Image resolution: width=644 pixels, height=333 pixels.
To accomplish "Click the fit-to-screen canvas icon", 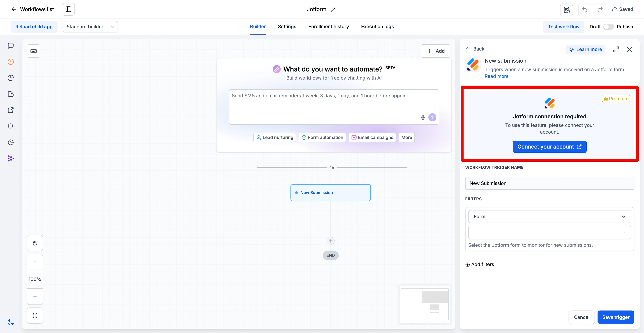I will (35, 316).
